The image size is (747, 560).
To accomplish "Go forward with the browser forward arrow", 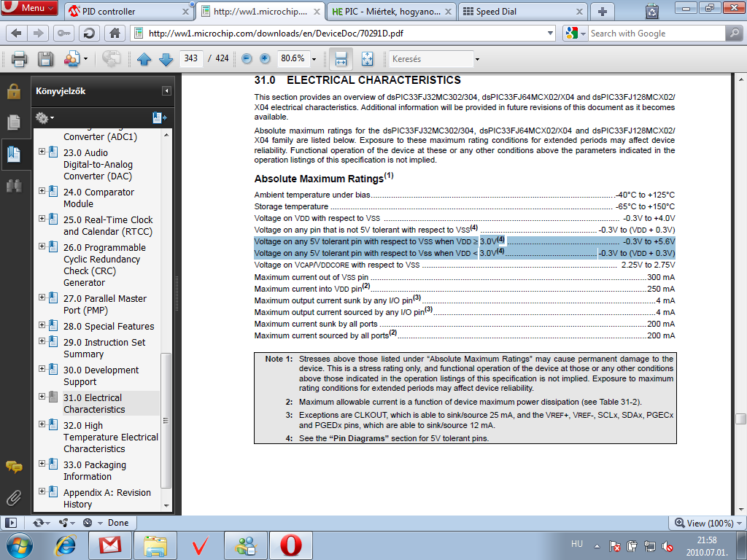I will point(38,34).
